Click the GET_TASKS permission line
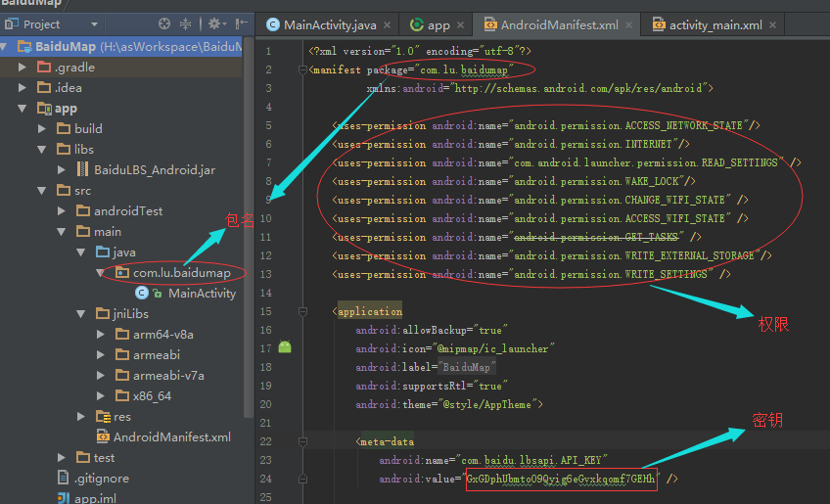 [517, 237]
